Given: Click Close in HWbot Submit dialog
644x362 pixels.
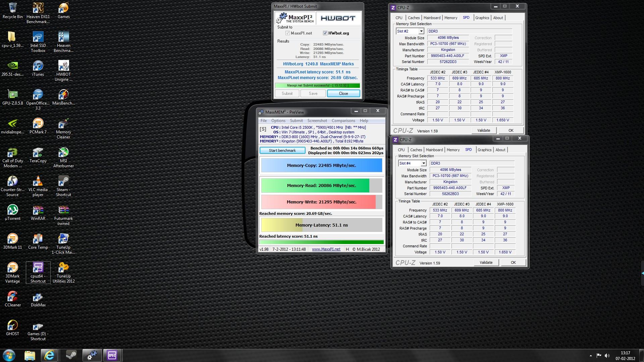Looking at the screenshot, I should point(343,94).
